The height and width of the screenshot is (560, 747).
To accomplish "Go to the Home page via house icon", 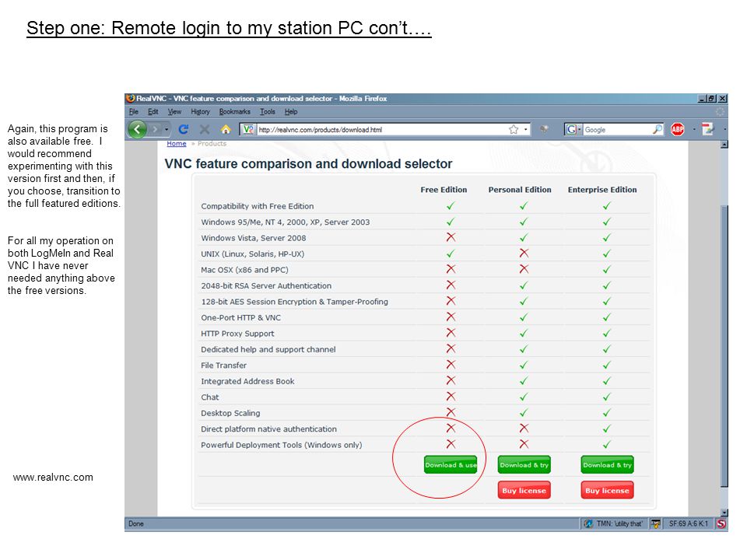I will 226,129.
